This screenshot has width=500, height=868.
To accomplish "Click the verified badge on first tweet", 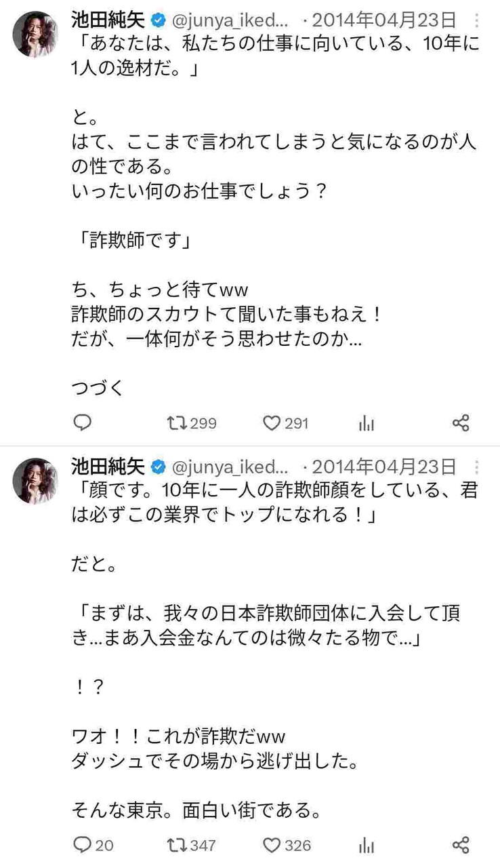I will click(158, 21).
